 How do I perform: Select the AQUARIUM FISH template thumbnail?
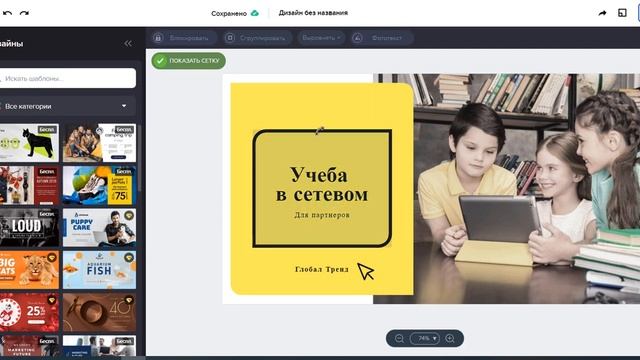click(99, 270)
